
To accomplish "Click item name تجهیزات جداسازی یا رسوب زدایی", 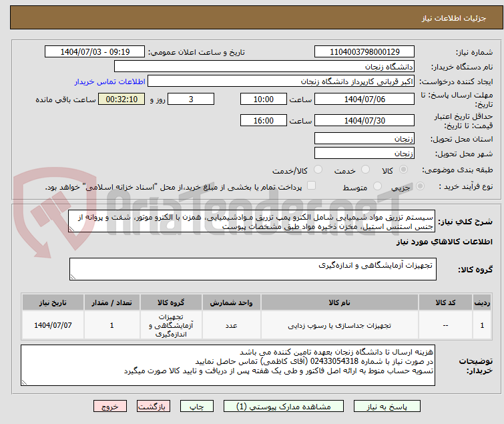I will point(340,326).
